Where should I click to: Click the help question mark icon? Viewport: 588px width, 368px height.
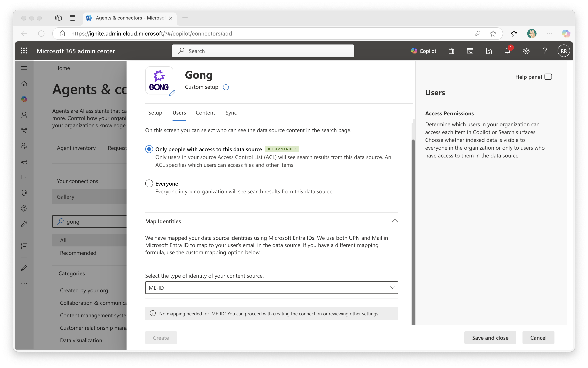(x=545, y=51)
